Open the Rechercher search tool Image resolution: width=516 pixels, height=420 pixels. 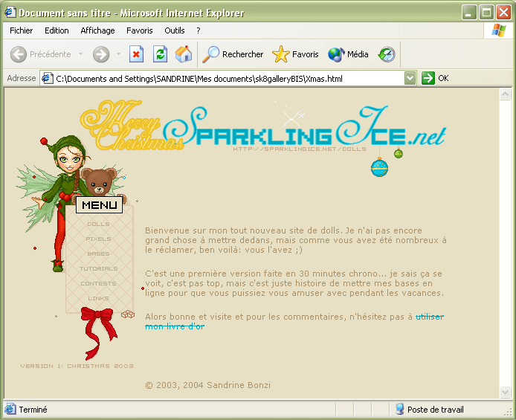click(x=233, y=54)
